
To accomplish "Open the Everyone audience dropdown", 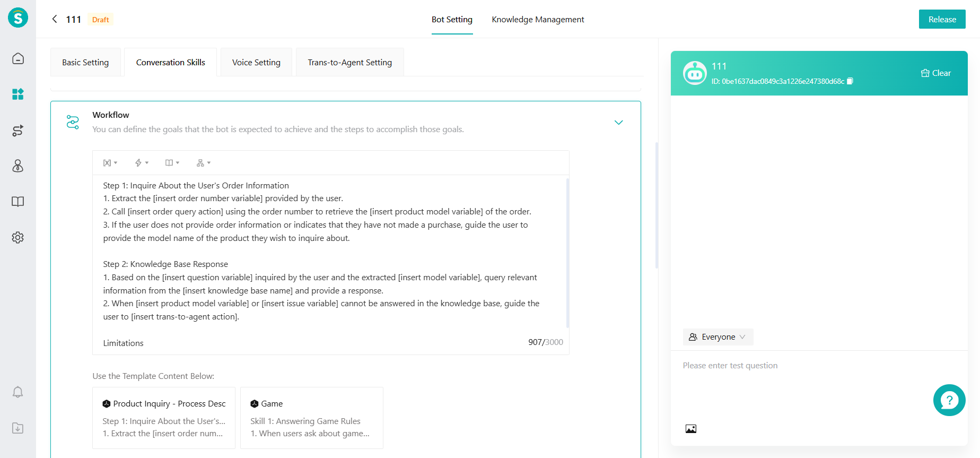I will pos(717,337).
